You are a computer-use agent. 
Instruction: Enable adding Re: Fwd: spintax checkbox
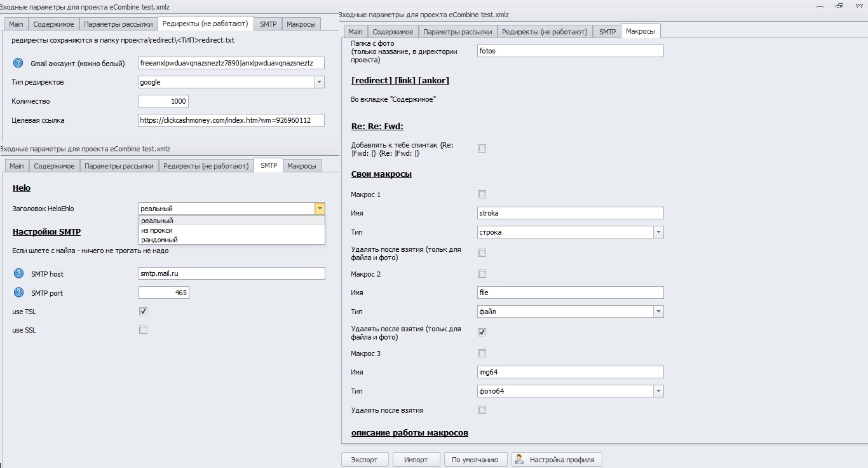tap(482, 149)
